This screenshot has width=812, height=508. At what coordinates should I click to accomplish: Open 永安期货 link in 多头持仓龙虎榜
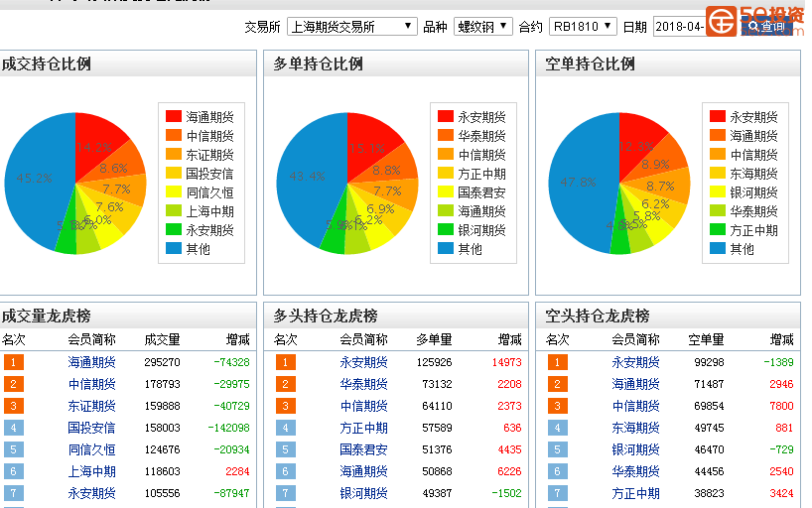click(x=363, y=362)
